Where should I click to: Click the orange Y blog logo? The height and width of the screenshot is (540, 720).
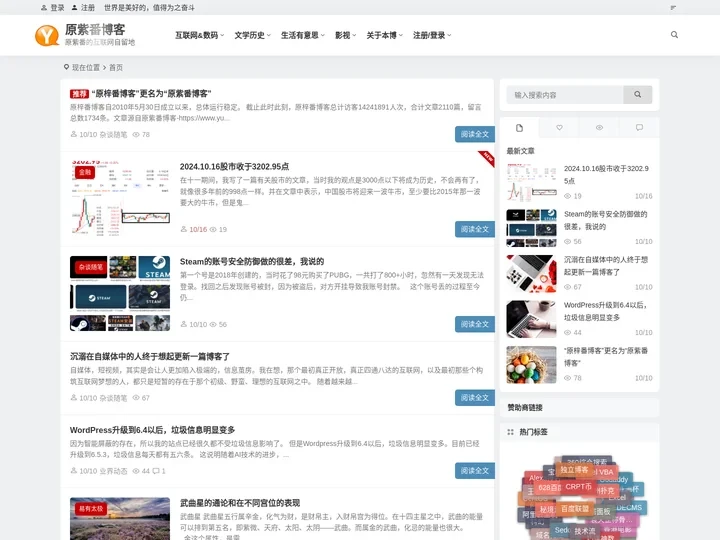[x=47, y=35]
